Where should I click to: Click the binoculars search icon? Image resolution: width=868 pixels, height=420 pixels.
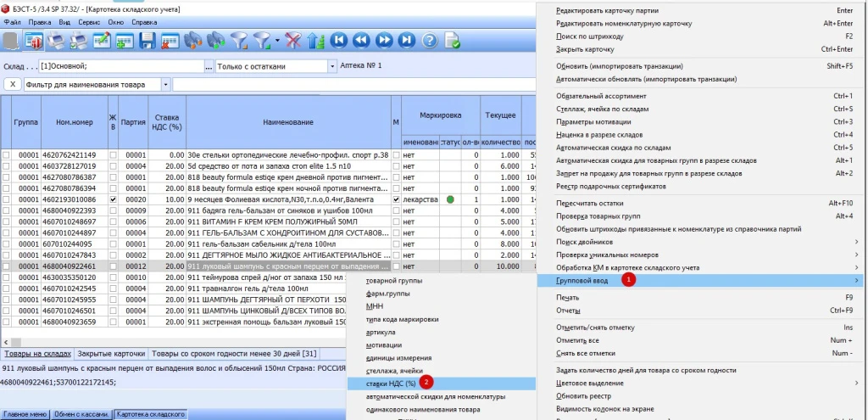point(194,40)
